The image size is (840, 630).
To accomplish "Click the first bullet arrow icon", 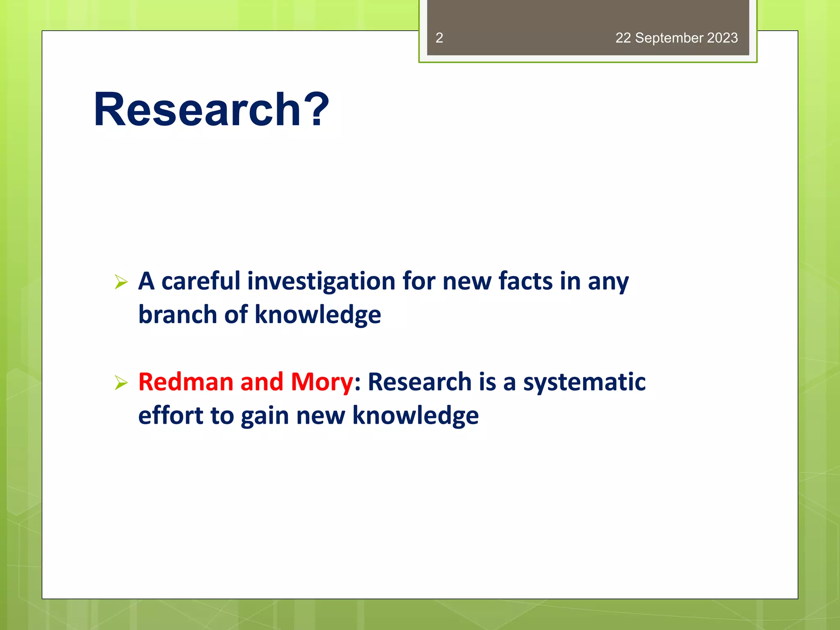I will click(x=121, y=282).
